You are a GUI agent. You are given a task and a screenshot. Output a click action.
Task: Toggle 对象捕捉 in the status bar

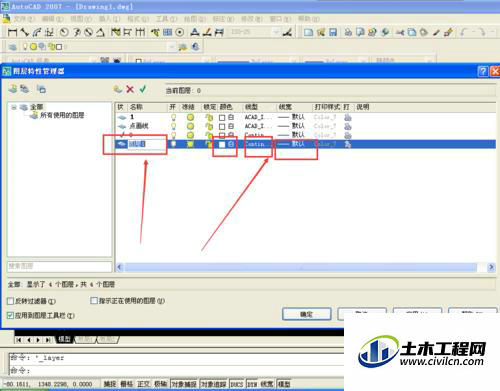[x=184, y=384]
